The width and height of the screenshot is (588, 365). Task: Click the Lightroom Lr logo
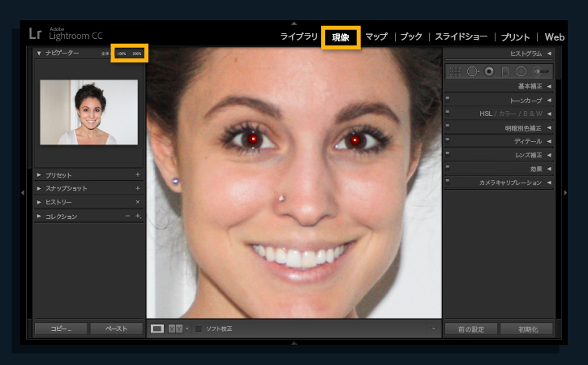tap(35, 34)
